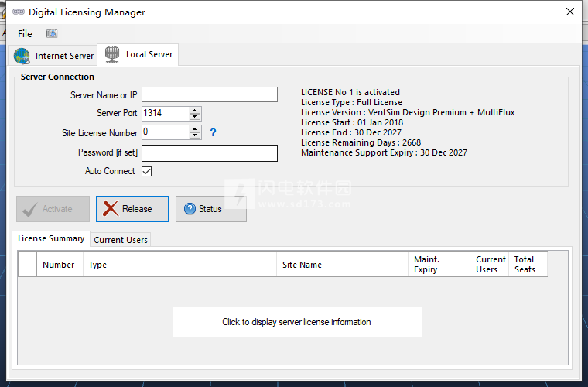Open the File menu
The image size is (588, 387).
[x=25, y=33]
